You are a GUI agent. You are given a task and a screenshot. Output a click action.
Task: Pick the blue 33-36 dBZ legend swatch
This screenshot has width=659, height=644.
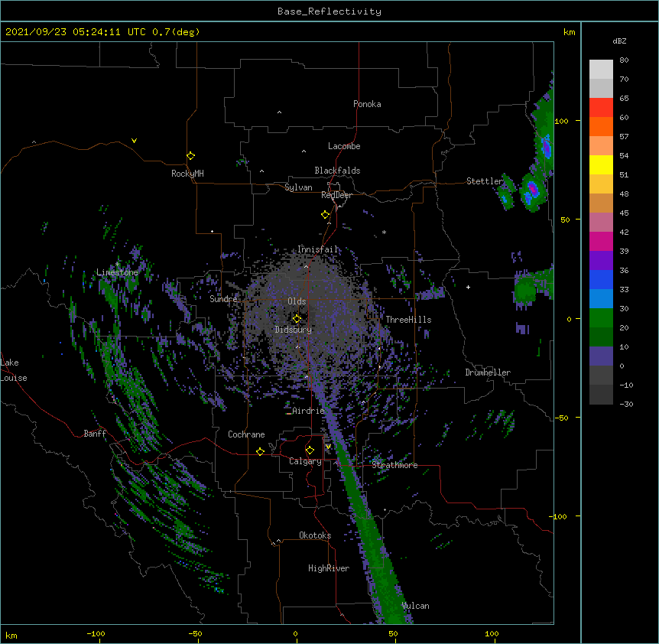click(x=601, y=279)
